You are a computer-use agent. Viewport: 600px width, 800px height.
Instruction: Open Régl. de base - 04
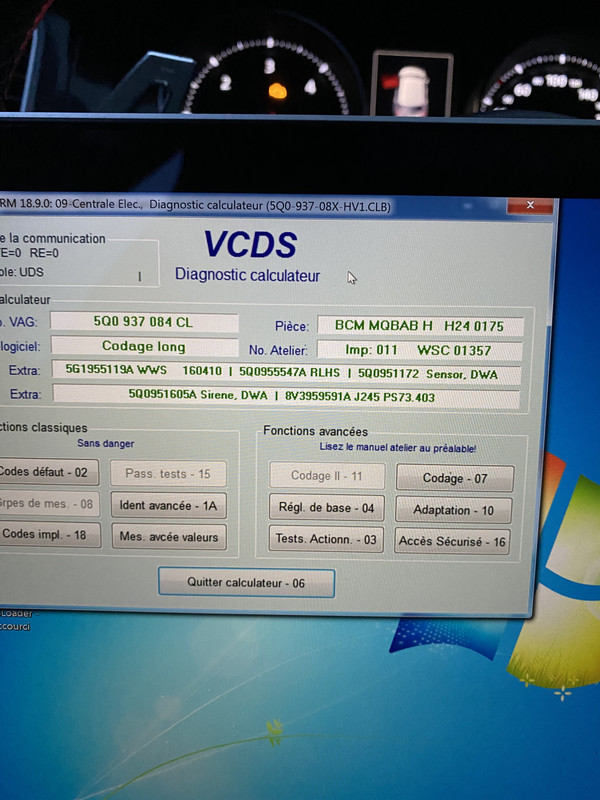click(x=327, y=508)
